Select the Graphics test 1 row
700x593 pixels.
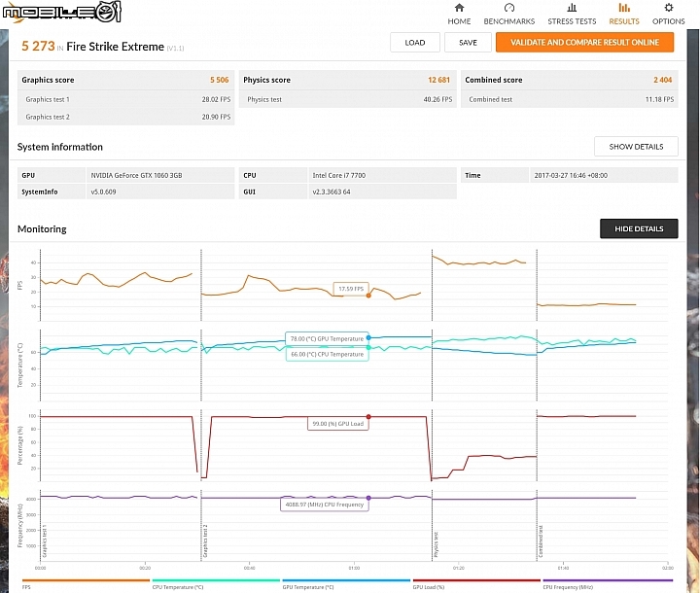[125, 99]
